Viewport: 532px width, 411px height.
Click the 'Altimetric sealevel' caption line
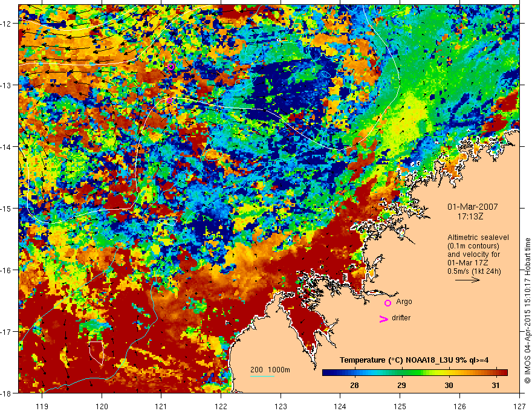coord(478,238)
